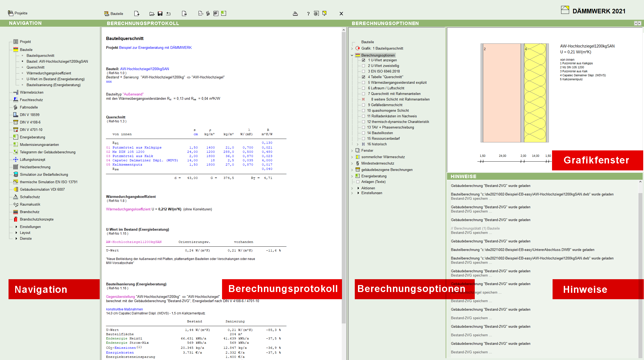Click the 3D cube notebook toolbar icon
This screenshot has height=360, width=644.
tap(216, 13)
